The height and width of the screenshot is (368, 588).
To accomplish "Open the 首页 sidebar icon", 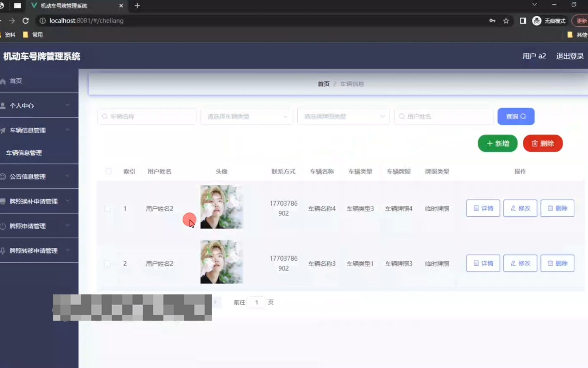I will coord(3,81).
